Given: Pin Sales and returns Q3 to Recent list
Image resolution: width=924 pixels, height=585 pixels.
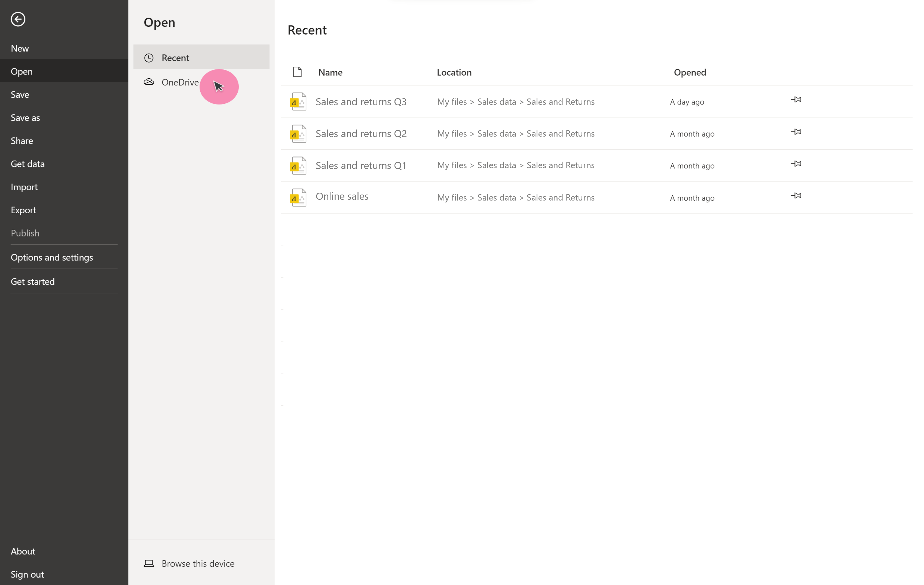Looking at the screenshot, I should pos(797,99).
